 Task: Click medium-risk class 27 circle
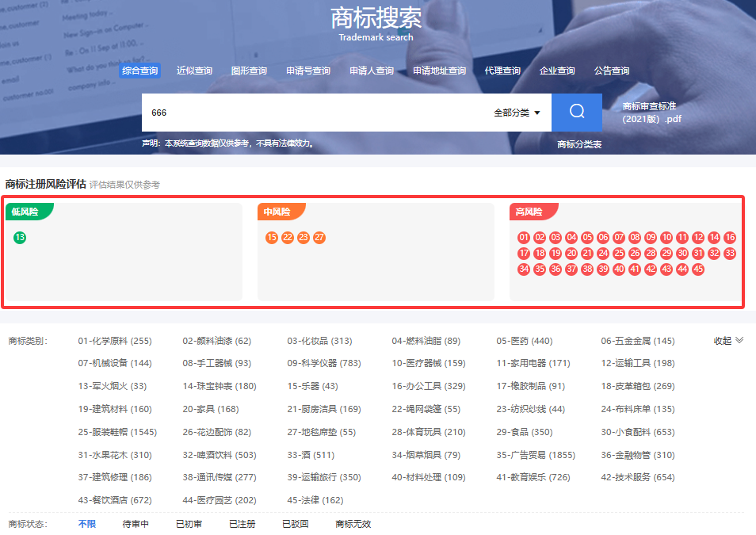319,238
